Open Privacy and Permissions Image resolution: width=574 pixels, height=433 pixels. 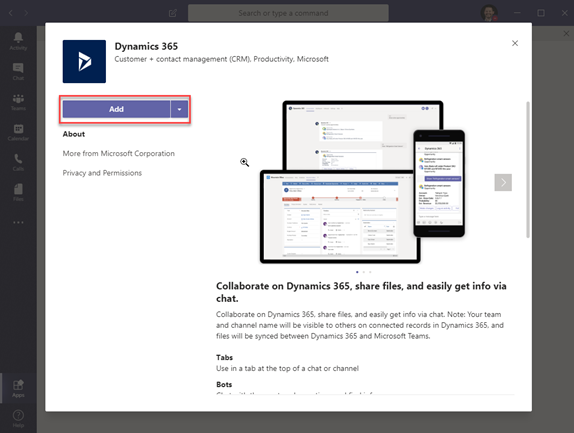click(x=102, y=173)
